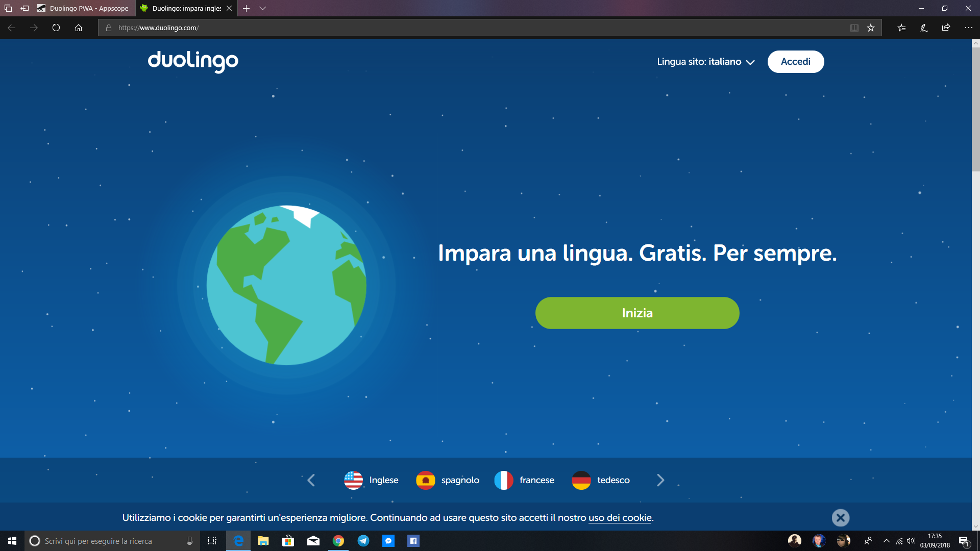Open Messenger from taskbar
Screen dimensions: 980x551
pos(388,541)
